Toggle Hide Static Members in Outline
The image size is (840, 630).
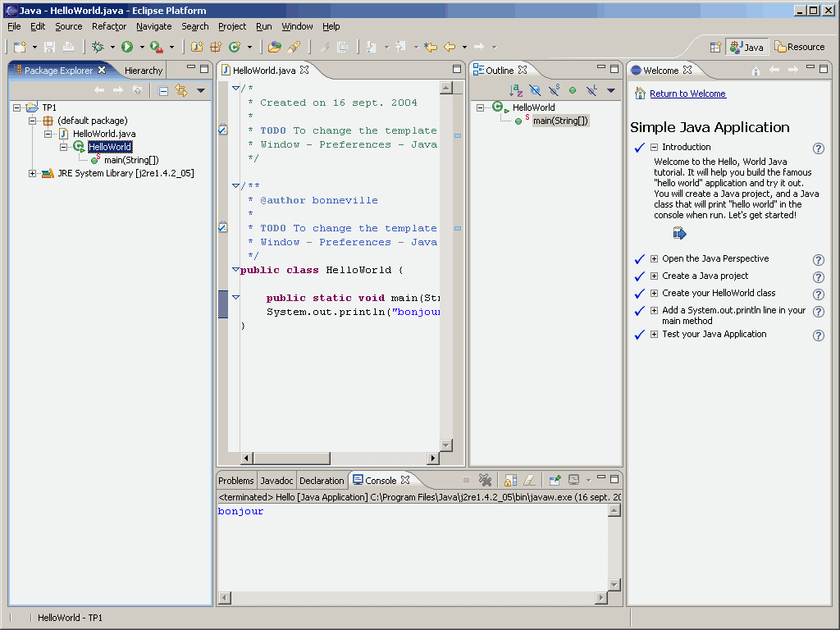point(554,90)
